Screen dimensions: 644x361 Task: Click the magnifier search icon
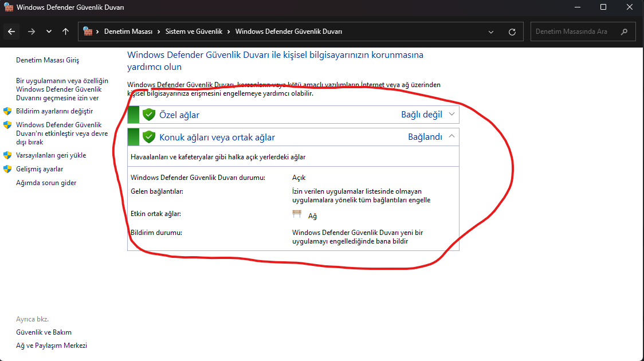[x=625, y=32]
